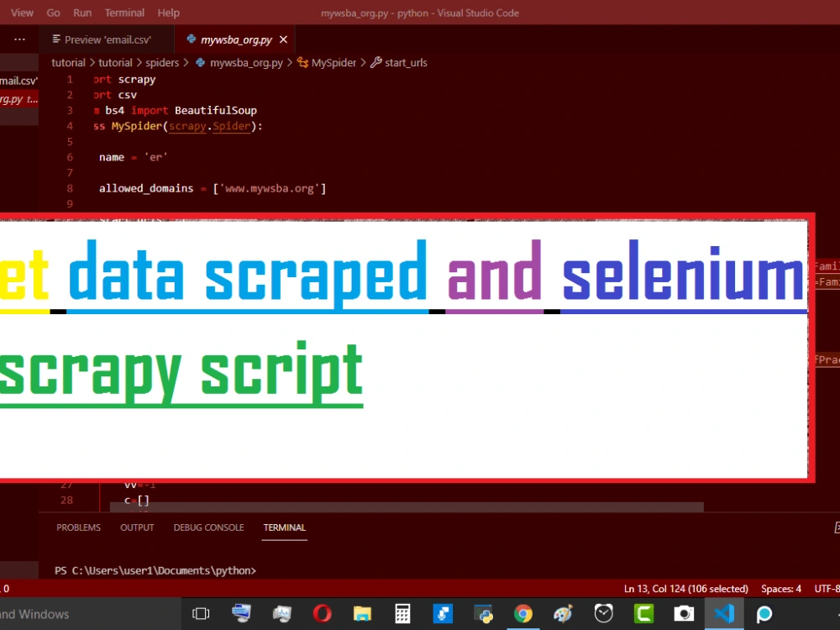This screenshot has width=840, height=630.
Task: Open Camtasia green C icon on taskbar
Action: (644, 613)
